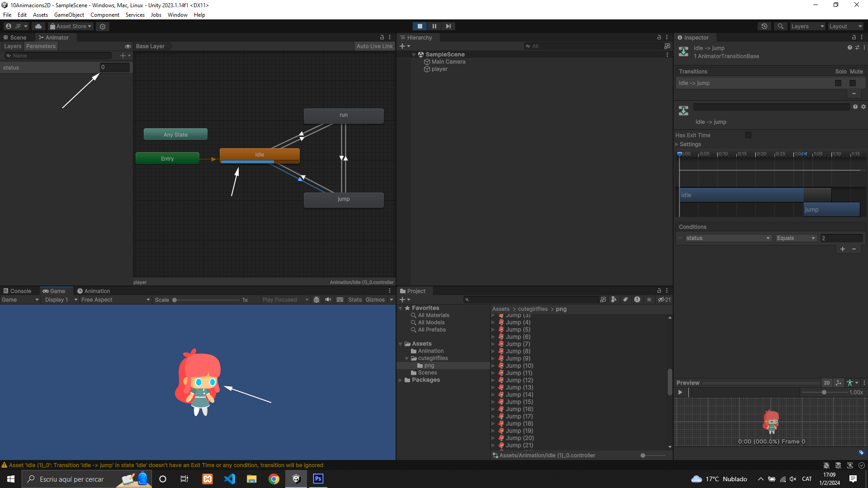Click the cloud services icon in the toolbar
Image resolution: width=868 pixels, height=488 pixels.
38,26
